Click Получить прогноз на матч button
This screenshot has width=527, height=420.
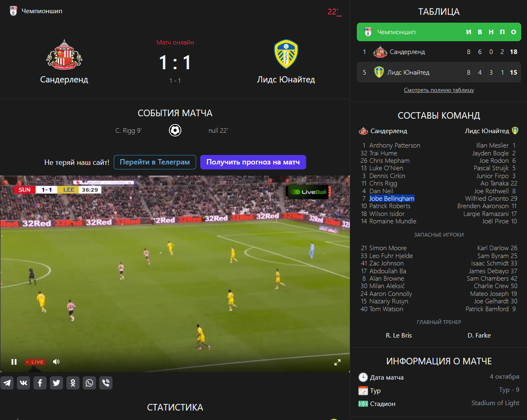pyautogui.click(x=253, y=162)
